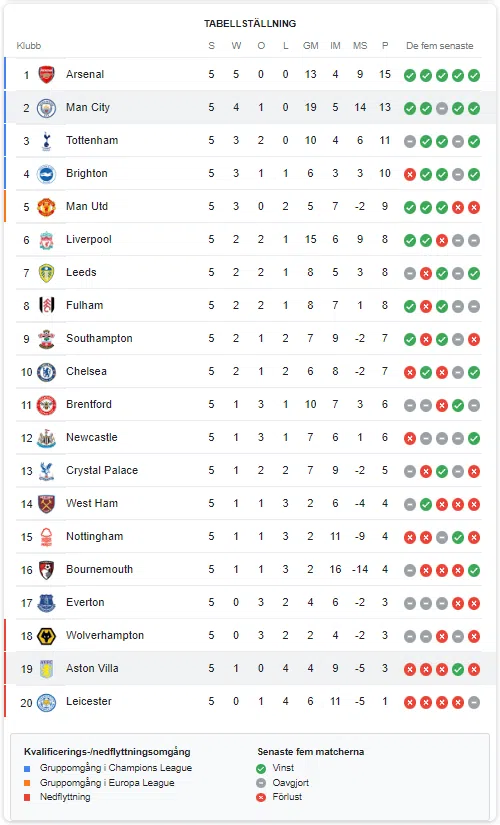Click the red Nedflyttning legend swatch
The image size is (500, 825).
tap(27, 798)
